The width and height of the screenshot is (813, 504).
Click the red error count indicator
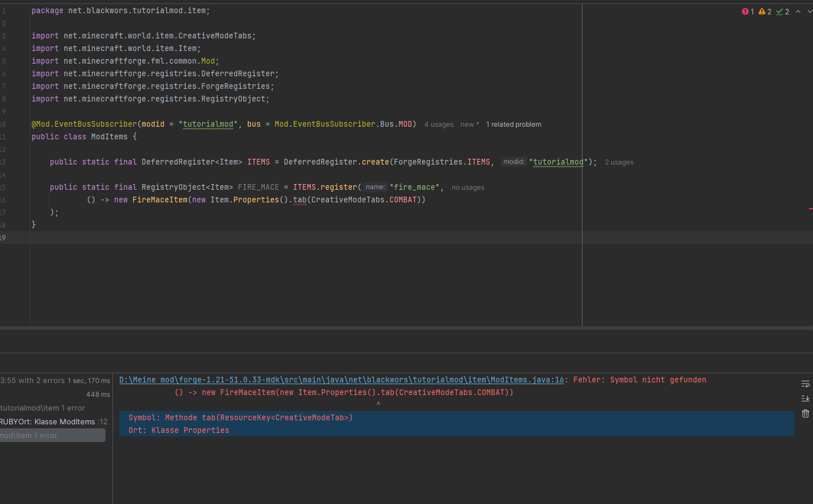click(747, 11)
